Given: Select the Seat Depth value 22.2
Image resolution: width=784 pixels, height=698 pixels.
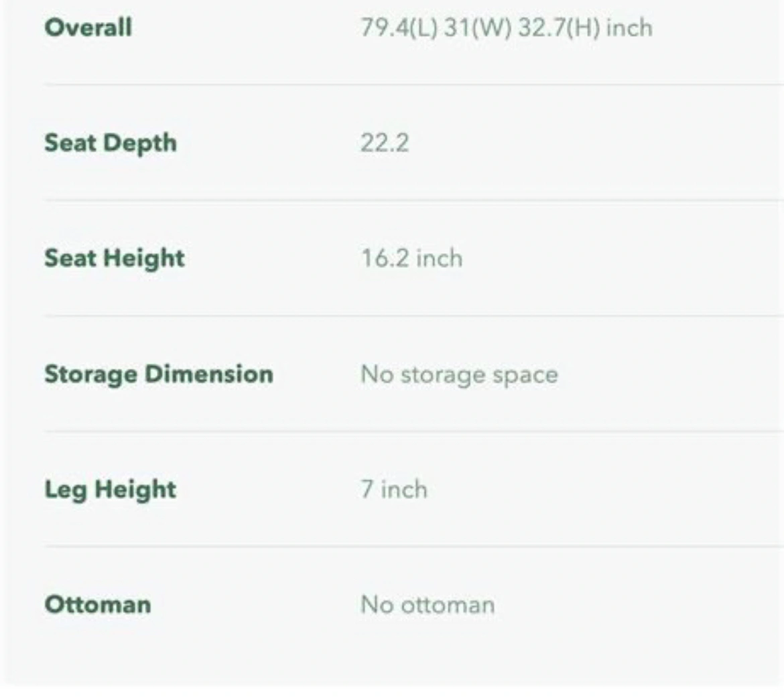Looking at the screenshot, I should coord(385,143).
